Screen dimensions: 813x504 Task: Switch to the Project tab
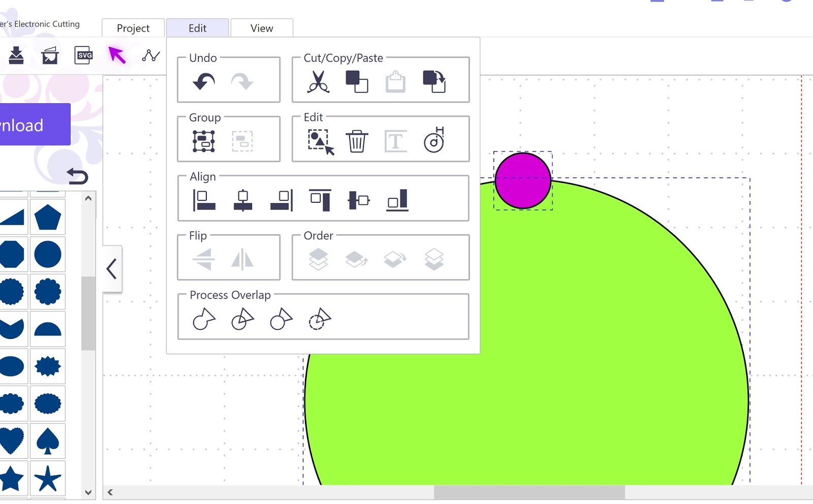pyautogui.click(x=133, y=28)
